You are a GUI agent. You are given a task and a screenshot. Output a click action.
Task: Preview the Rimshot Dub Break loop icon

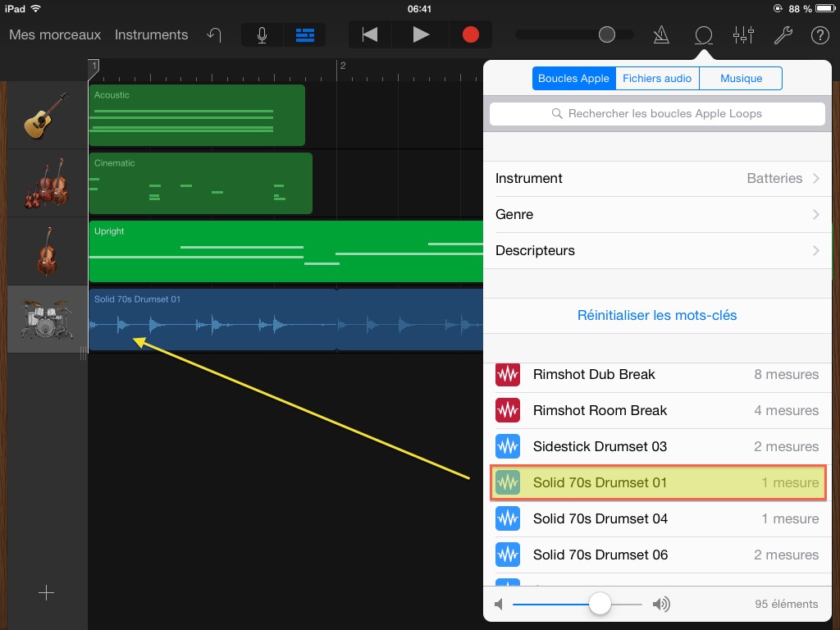[507, 374]
